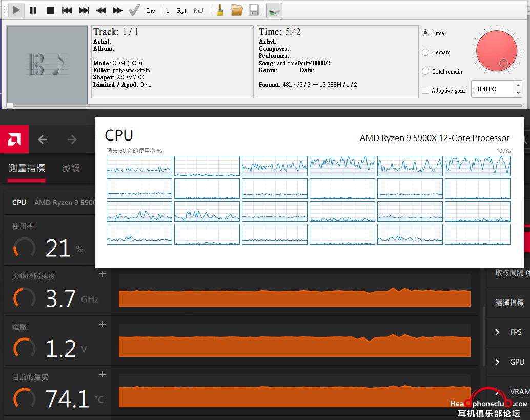Pause the current track

pos(33,10)
